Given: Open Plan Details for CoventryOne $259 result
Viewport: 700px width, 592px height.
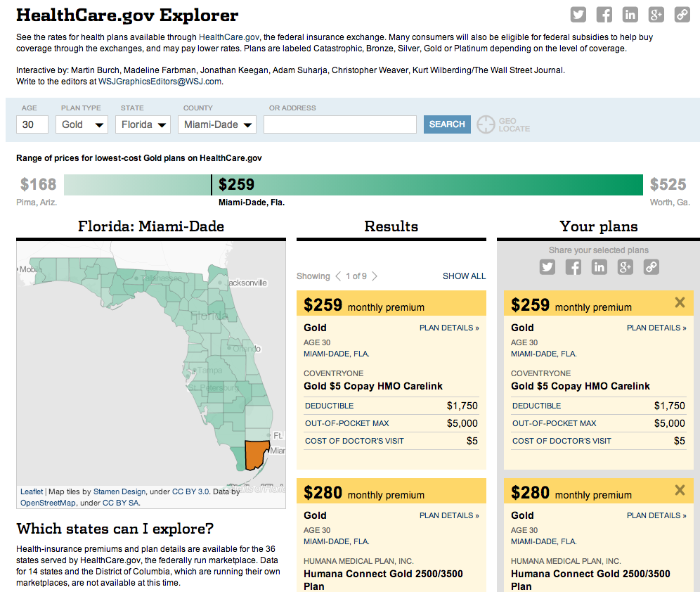Looking at the screenshot, I should [x=449, y=328].
